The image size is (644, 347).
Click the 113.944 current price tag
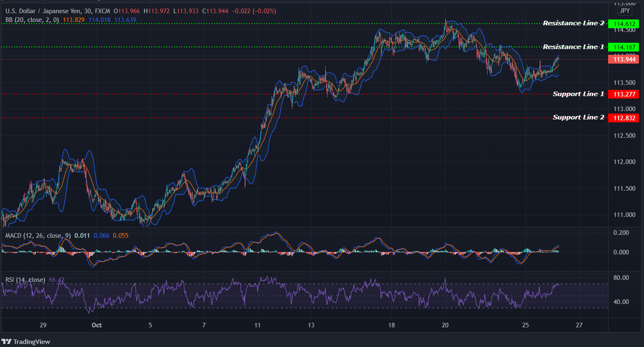(x=624, y=59)
